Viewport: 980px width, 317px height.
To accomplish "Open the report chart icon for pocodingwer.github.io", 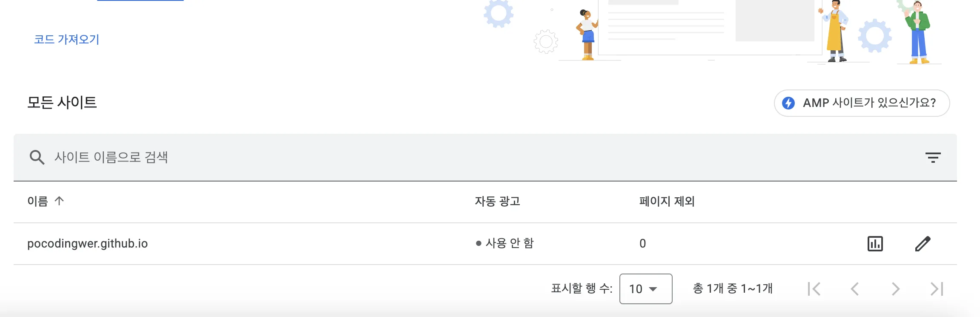I will 875,244.
